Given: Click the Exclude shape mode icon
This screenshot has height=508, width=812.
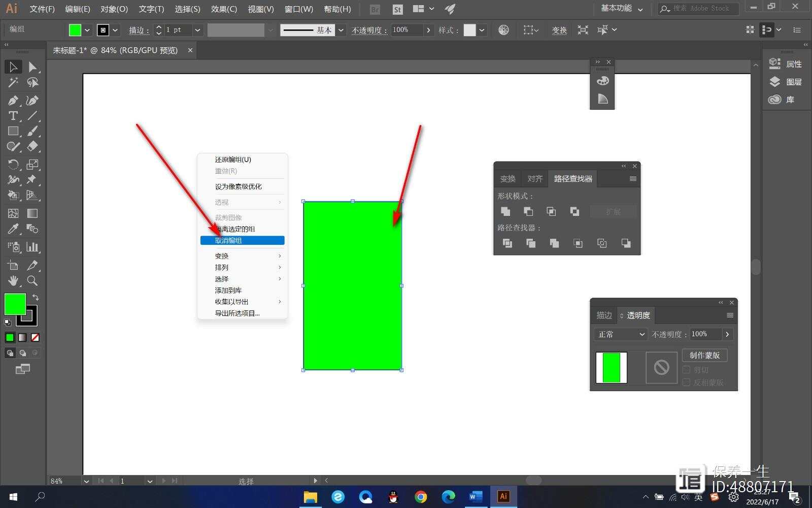Looking at the screenshot, I should click(x=574, y=211).
